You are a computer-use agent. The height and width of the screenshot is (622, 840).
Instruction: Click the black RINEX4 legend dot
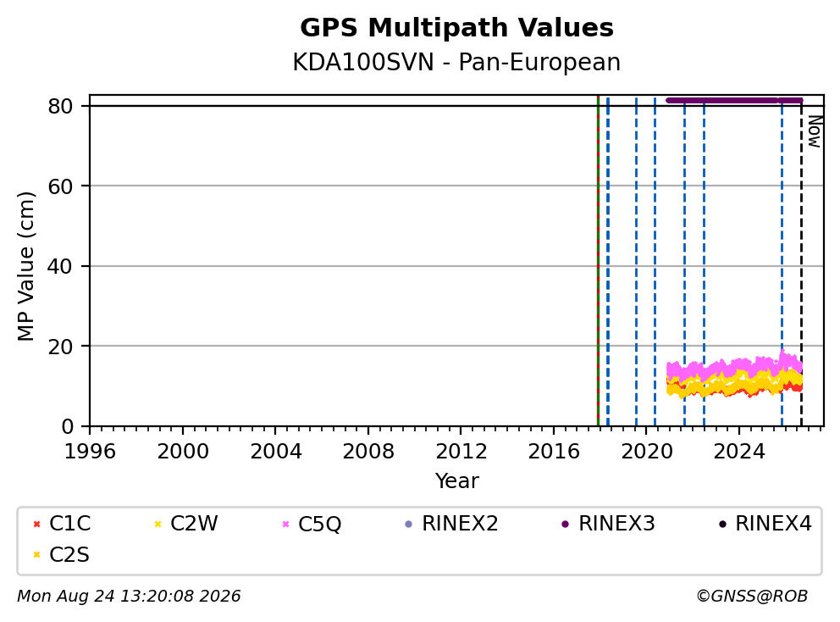click(x=722, y=524)
